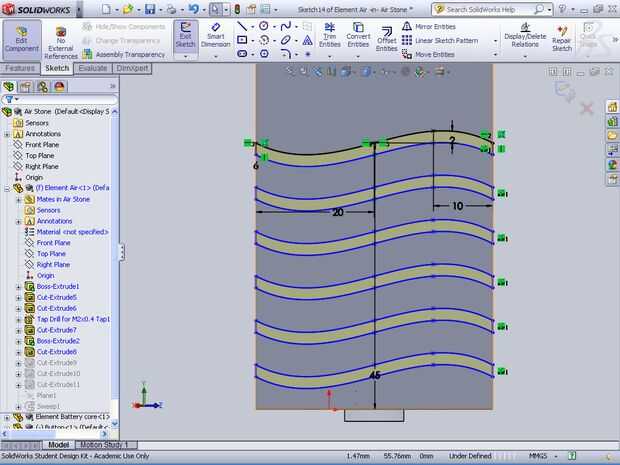Click Move Entities tool
This screenshot has width=620, height=465.
click(428, 54)
